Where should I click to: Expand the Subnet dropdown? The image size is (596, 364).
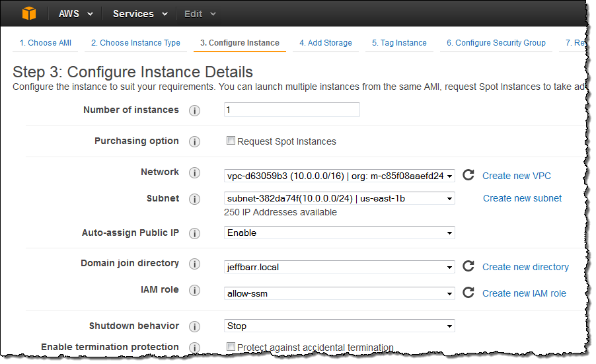(x=340, y=198)
